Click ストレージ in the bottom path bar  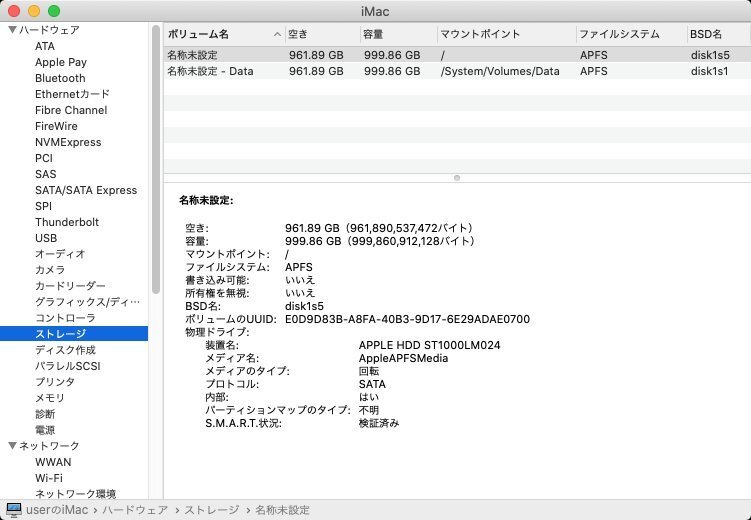tap(217, 510)
